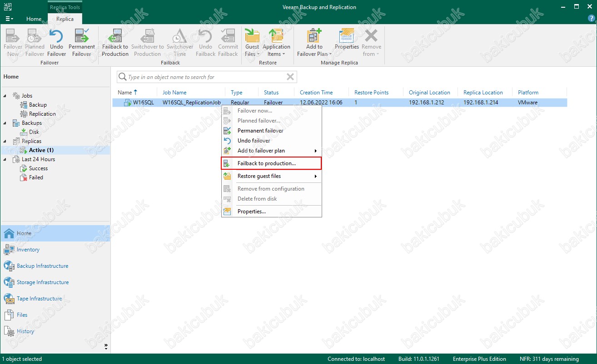Expand the Restore guest files submenu arrow
The image size is (597, 364).
click(x=316, y=176)
